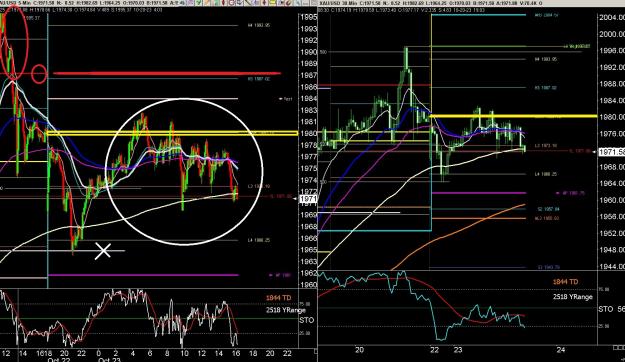Click the 1966 label on the left chart price axis
The image size is (625, 362).
pos(309,238)
